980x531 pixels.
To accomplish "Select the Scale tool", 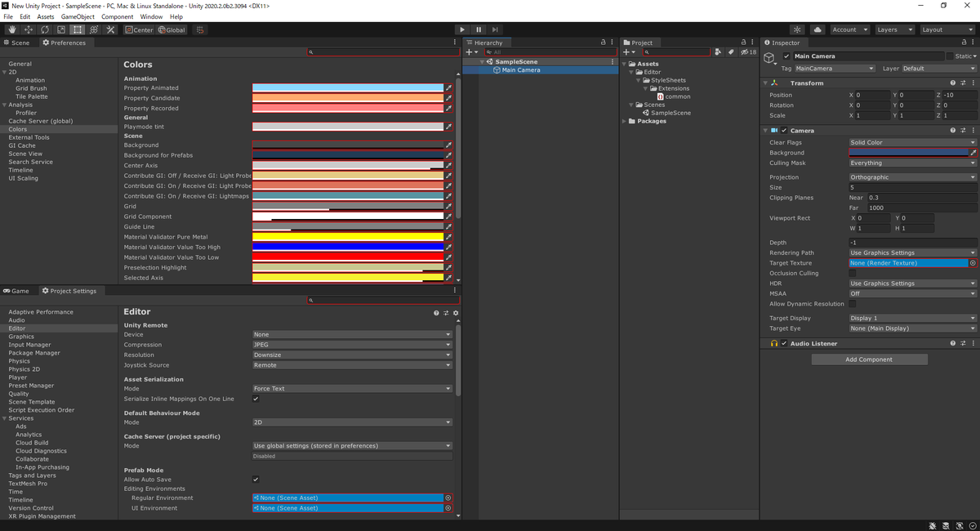I will (61, 29).
